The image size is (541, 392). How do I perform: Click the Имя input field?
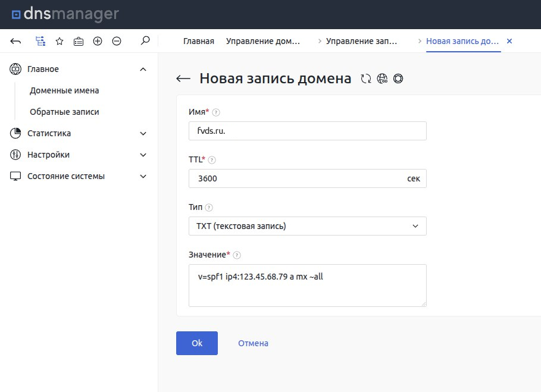coord(308,131)
